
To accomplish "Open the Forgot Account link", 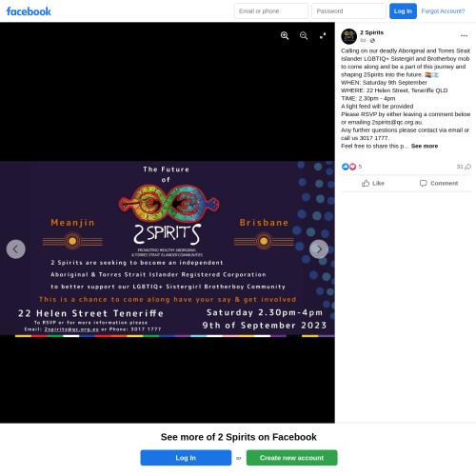I will [x=443, y=11].
